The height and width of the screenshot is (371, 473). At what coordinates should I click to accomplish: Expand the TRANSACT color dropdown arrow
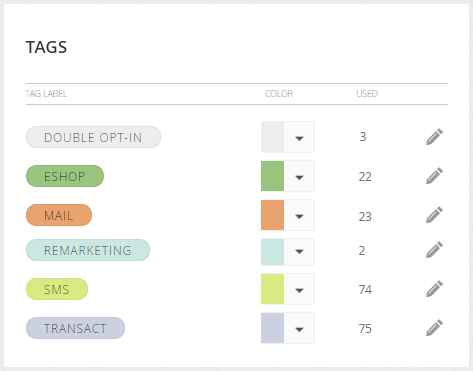299,328
